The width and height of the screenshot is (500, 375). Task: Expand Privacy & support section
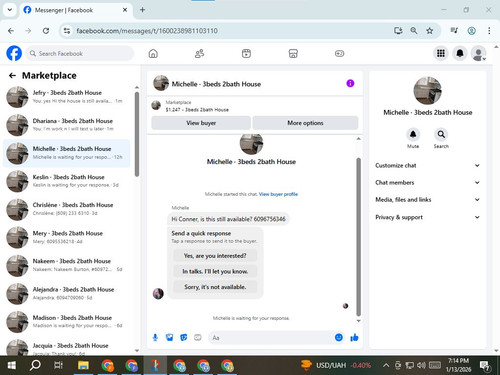(427, 217)
